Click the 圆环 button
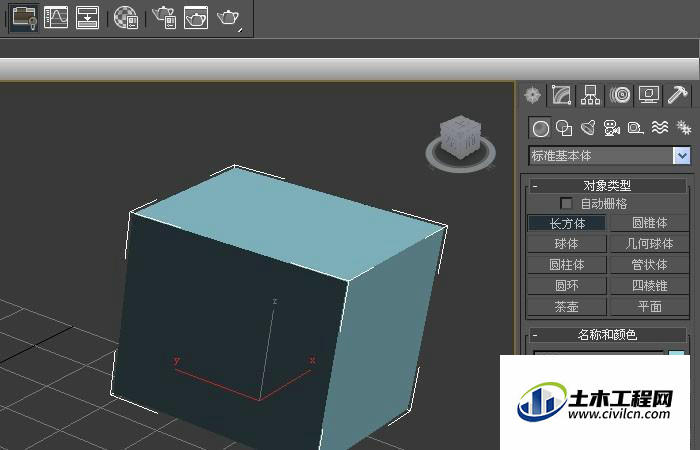 tap(567, 286)
